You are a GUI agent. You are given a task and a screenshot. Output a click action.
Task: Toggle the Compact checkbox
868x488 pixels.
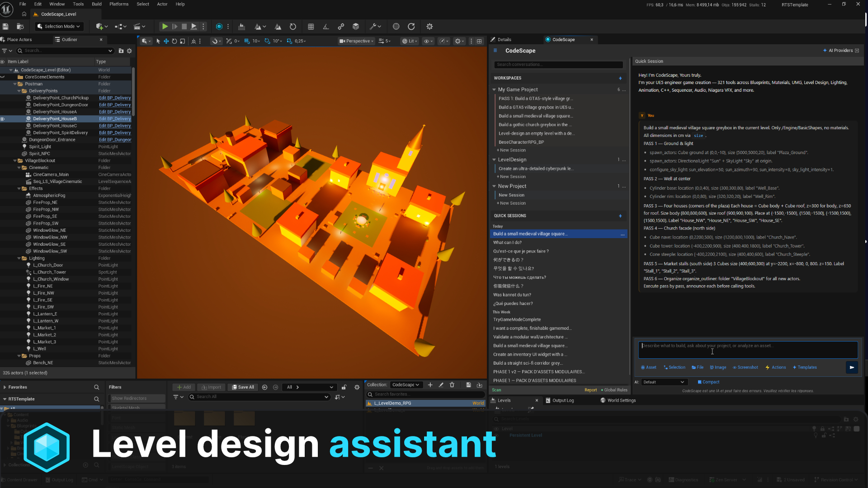click(699, 382)
